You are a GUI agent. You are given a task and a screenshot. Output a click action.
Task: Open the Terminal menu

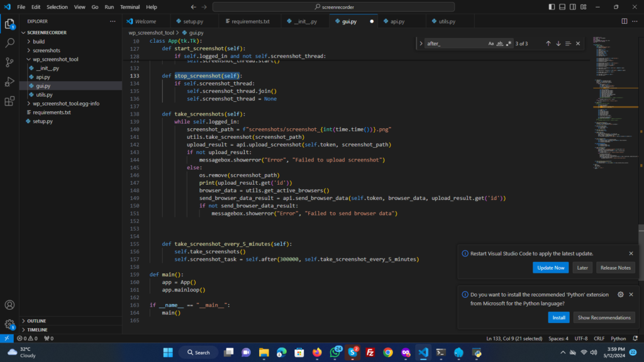tap(130, 7)
